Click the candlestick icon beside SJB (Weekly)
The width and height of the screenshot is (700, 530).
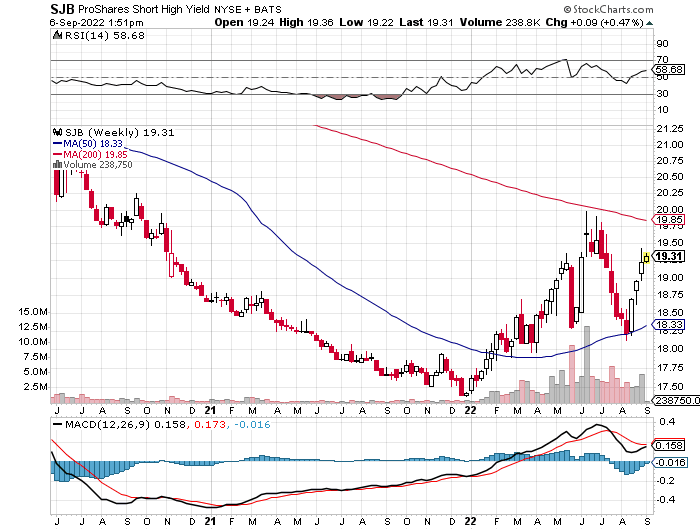57,132
